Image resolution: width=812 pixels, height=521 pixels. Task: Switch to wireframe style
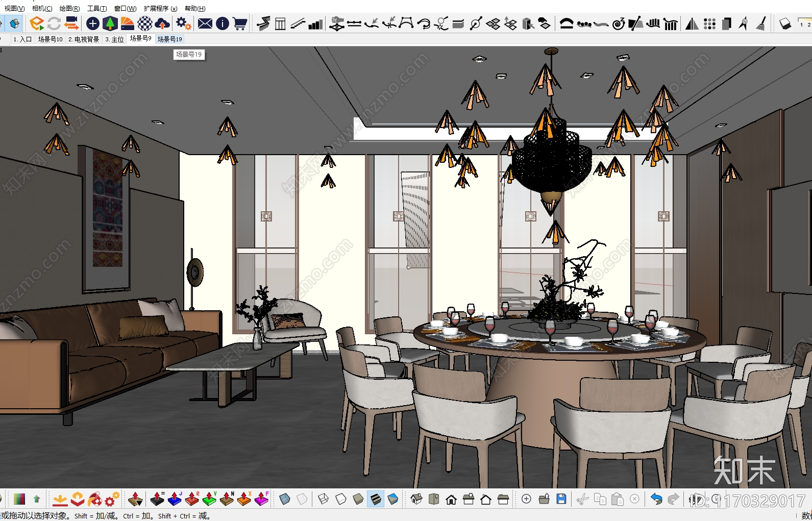click(x=323, y=499)
